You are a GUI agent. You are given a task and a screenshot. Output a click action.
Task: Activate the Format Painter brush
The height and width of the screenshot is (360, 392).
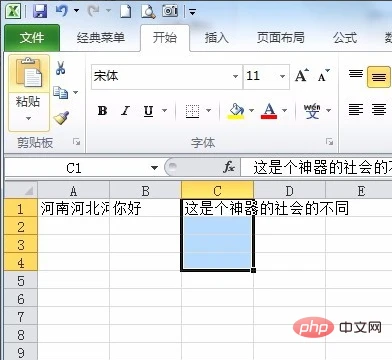click(61, 118)
